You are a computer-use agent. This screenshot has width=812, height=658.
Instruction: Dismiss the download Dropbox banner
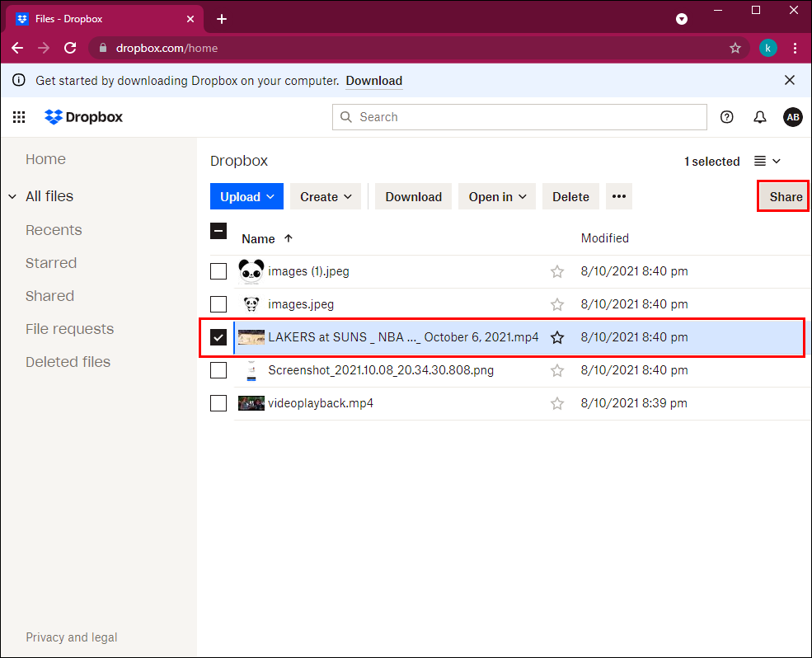point(789,80)
